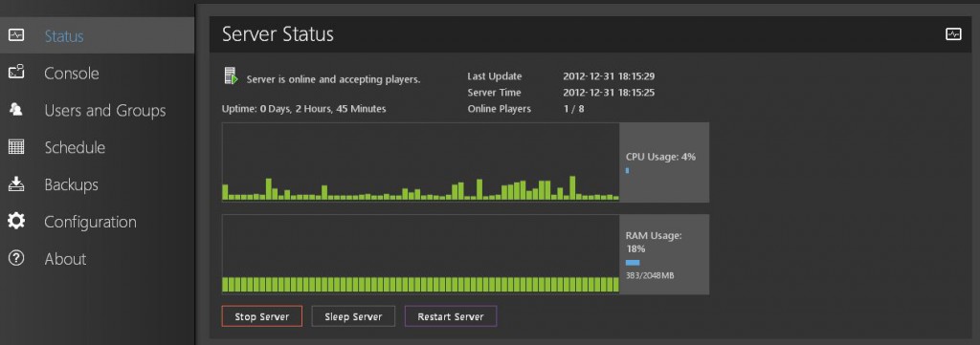The width and height of the screenshot is (980, 345).
Task: Click the RAM usage history graph
Action: (x=421, y=254)
